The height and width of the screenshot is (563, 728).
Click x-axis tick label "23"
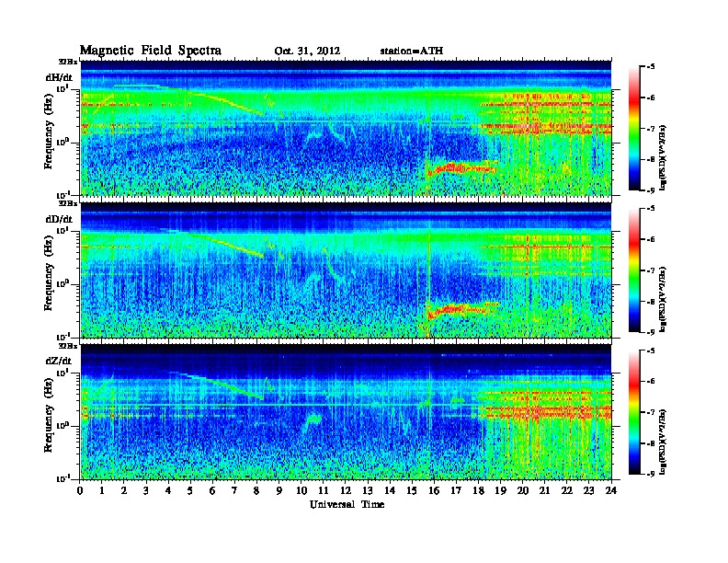coord(588,490)
